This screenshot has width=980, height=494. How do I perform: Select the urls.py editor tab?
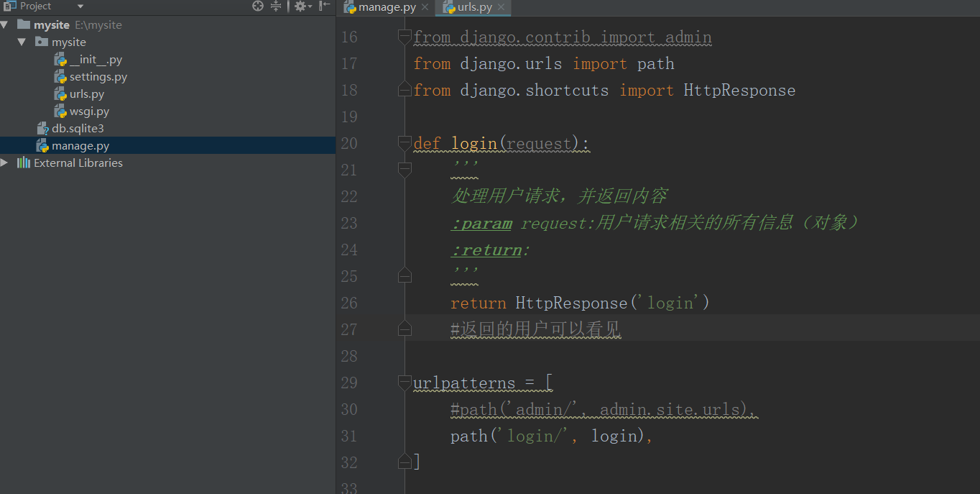click(x=475, y=7)
